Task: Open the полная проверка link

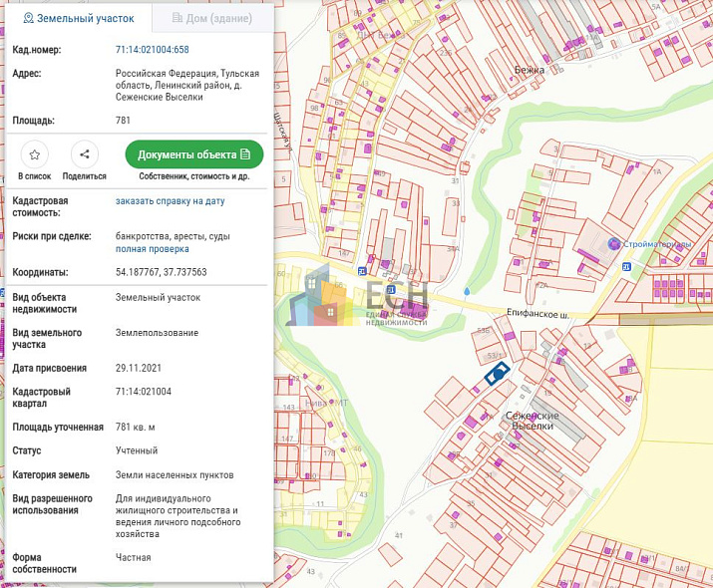Action: pos(153,249)
